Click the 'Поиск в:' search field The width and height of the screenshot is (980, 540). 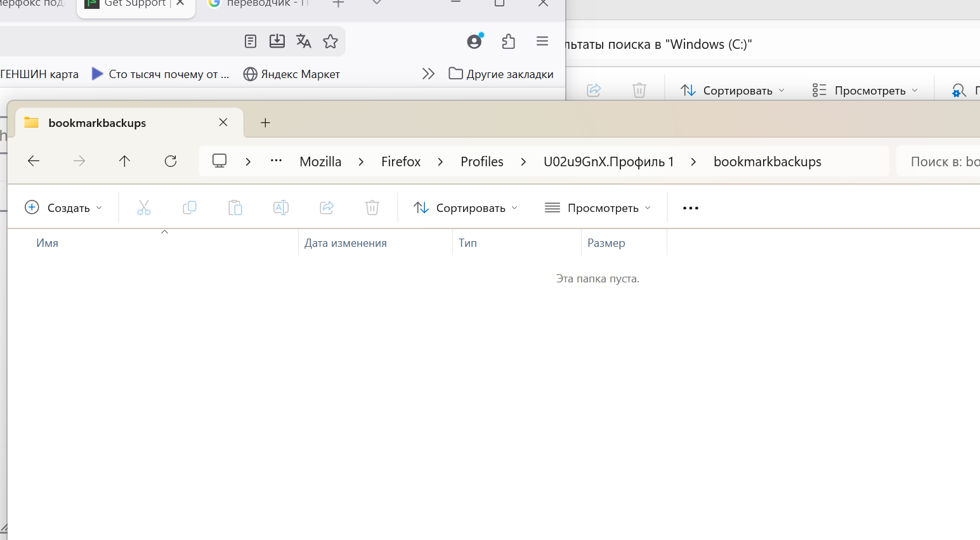tap(939, 162)
